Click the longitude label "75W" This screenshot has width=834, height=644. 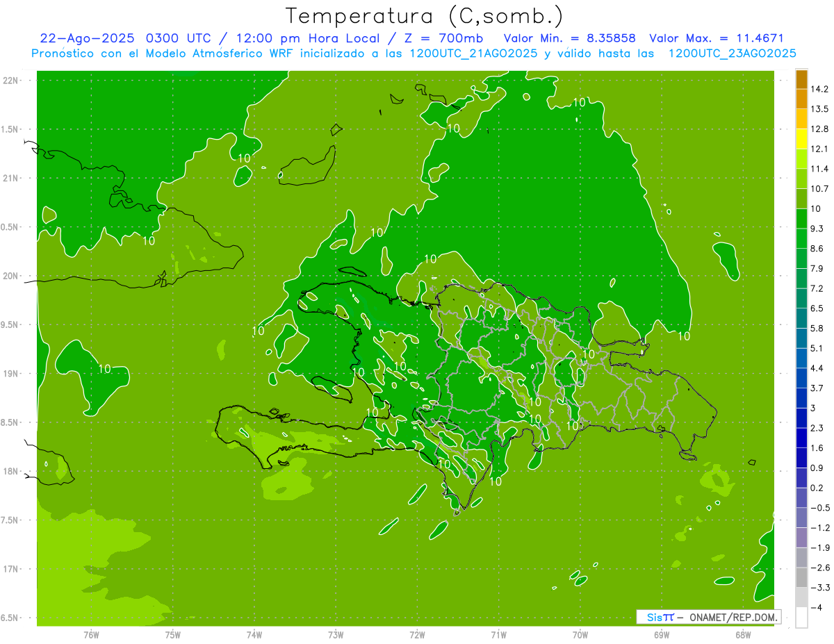[x=173, y=634]
